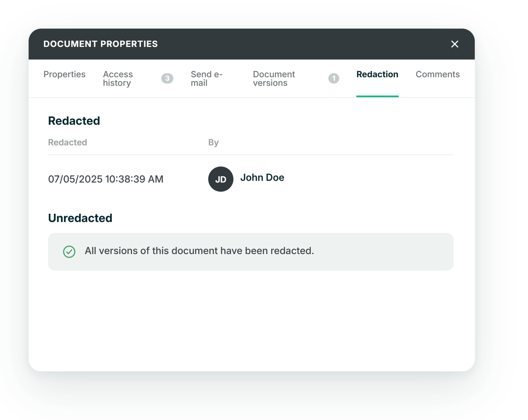Click the DOCUMENT PROPERTIES title

pos(100,44)
